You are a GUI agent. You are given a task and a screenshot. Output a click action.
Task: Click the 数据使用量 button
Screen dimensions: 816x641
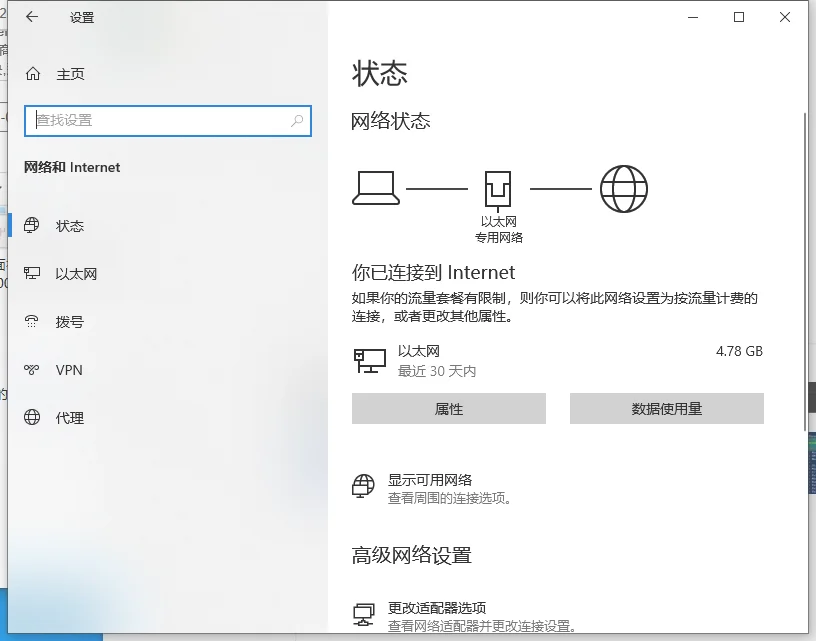[x=666, y=409]
